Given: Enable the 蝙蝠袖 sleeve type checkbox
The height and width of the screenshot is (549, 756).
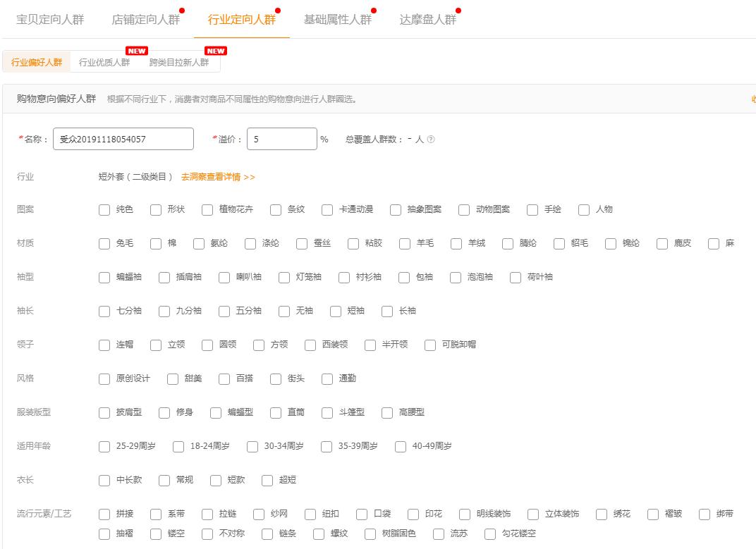Looking at the screenshot, I should pyautogui.click(x=104, y=277).
